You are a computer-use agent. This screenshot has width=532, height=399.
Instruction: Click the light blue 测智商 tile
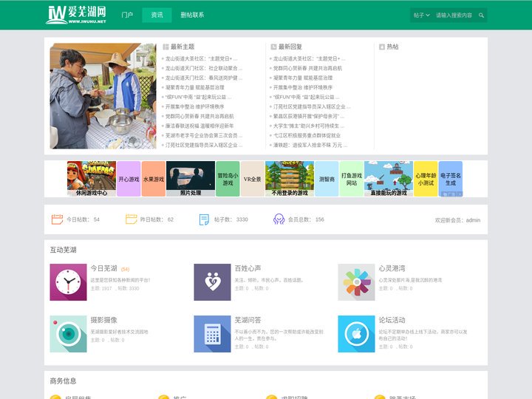coord(327,179)
